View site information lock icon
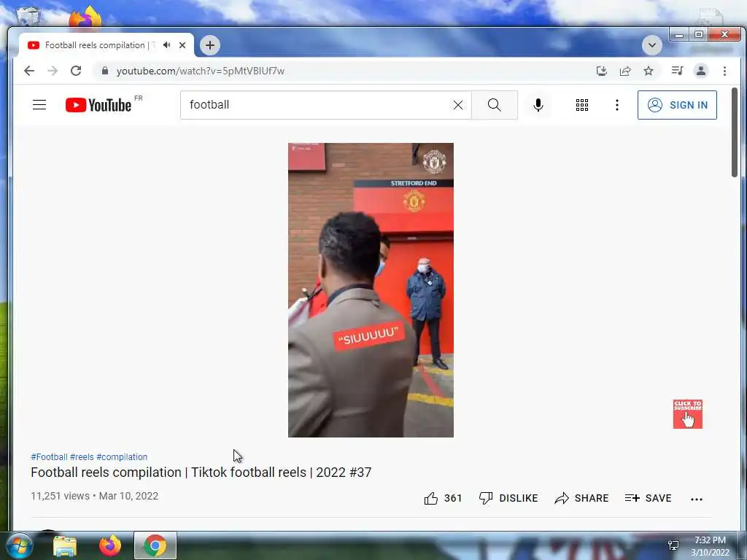The width and height of the screenshot is (747, 560). (x=105, y=71)
